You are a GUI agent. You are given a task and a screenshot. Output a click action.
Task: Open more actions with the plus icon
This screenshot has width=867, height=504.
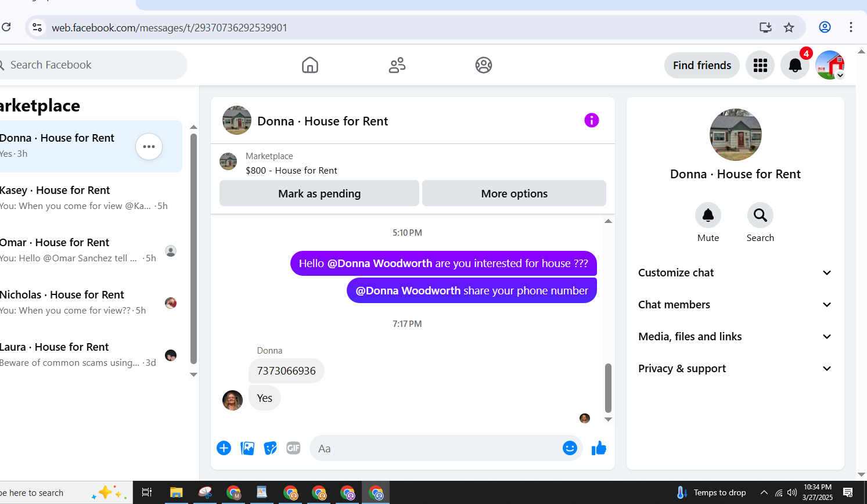pos(224,448)
